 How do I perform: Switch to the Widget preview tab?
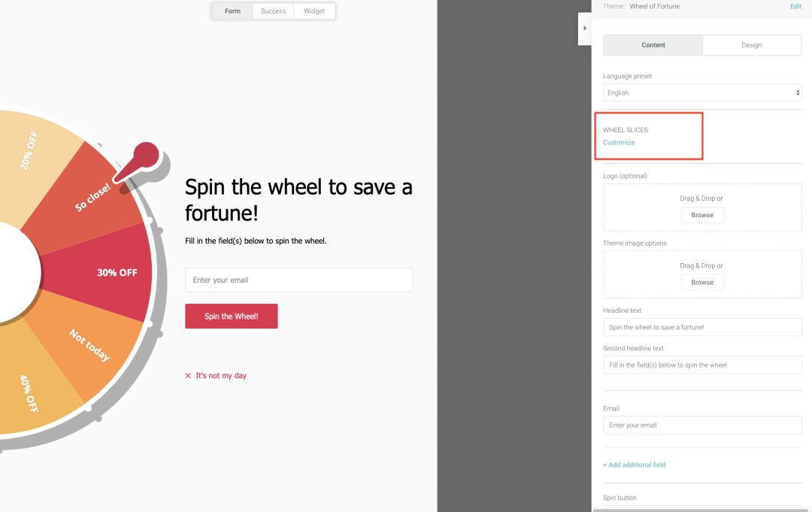(314, 11)
